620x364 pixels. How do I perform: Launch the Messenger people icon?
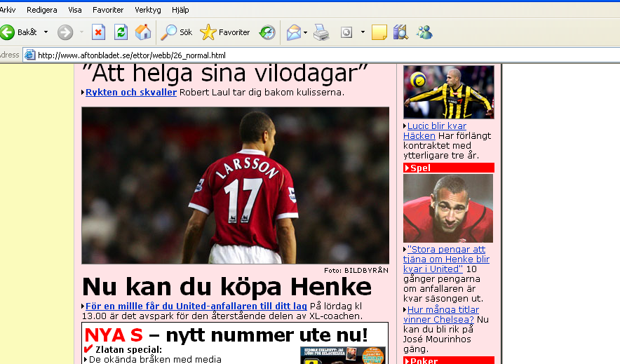click(424, 32)
